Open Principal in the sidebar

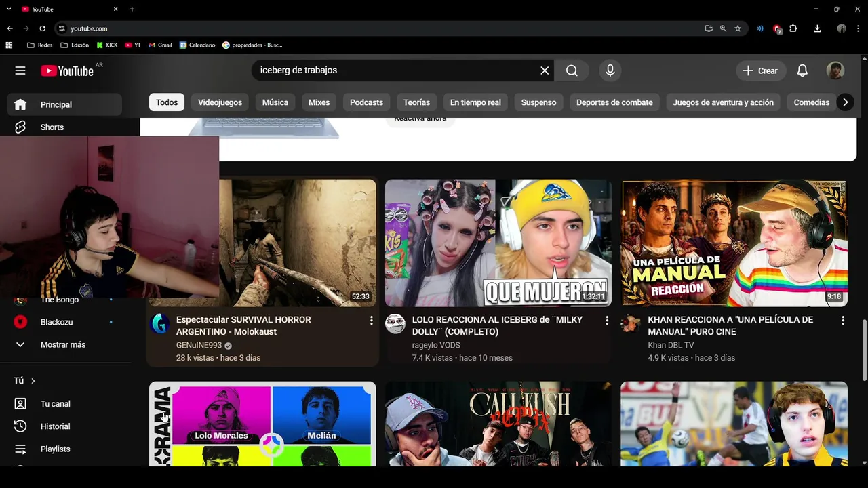pyautogui.click(x=64, y=104)
